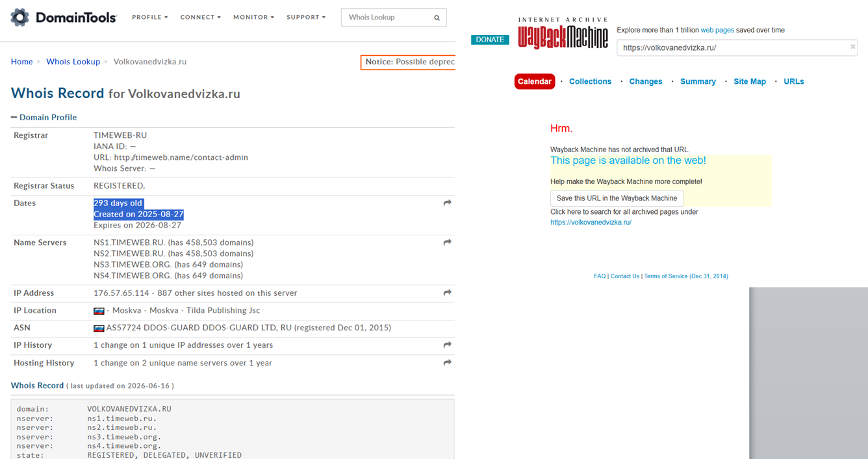The height and width of the screenshot is (459, 868).
Task: Click the share arrow in IP Address row
Action: pos(447,293)
